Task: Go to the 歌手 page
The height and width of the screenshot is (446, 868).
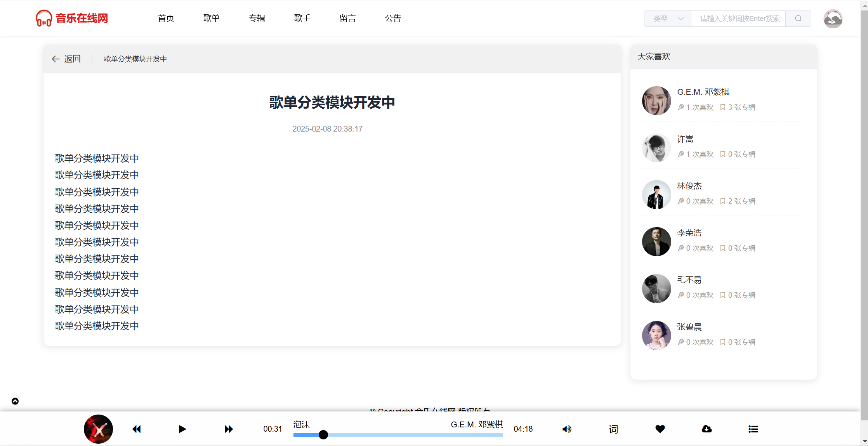Action: [302, 18]
